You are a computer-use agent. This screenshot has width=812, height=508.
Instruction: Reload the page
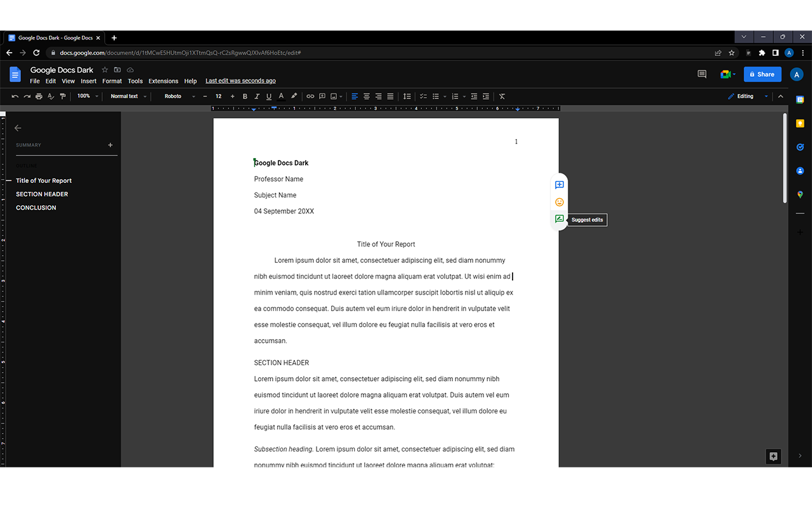36,53
